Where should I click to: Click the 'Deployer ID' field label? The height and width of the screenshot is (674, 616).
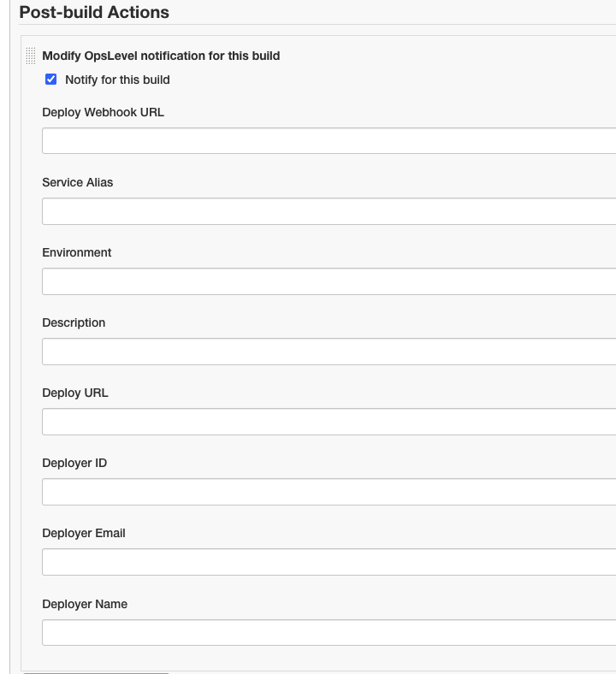click(x=74, y=463)
